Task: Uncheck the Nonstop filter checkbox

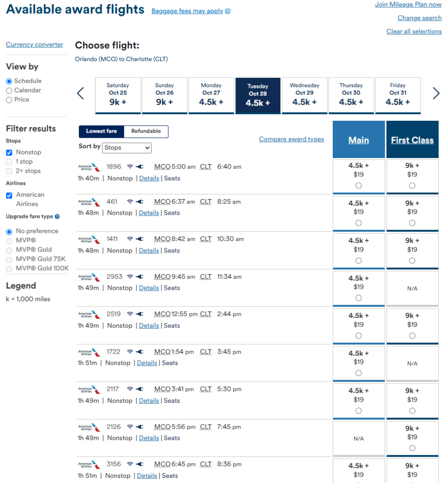Action: click(9, 152)
